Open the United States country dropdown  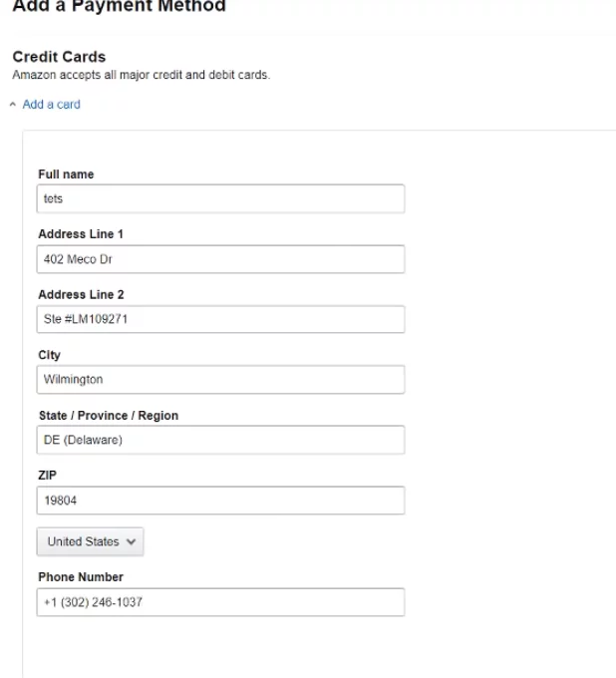coord(90,541)
